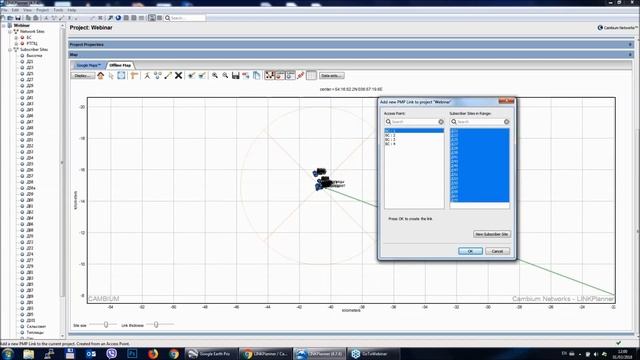Collapse the Webinar project tree node
The width and height of the screenshot is (640, 360).
(x=4, y=25)
